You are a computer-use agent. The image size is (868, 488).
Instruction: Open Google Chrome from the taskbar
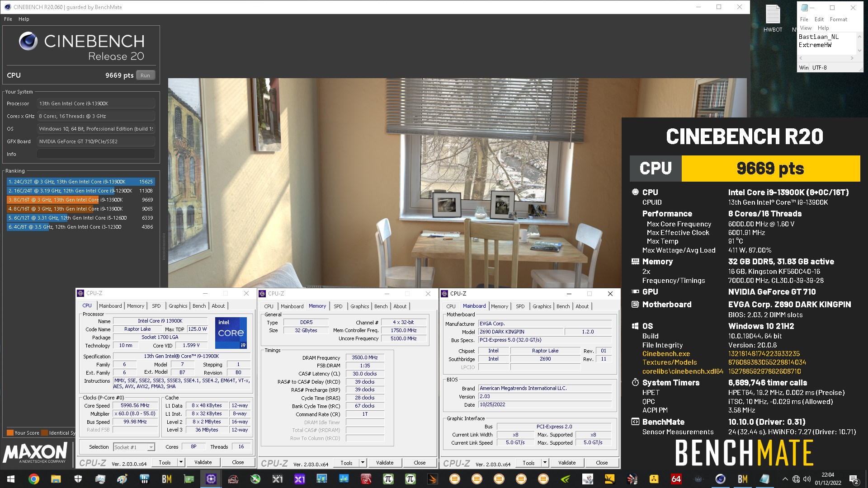click(x=34, y=479)
